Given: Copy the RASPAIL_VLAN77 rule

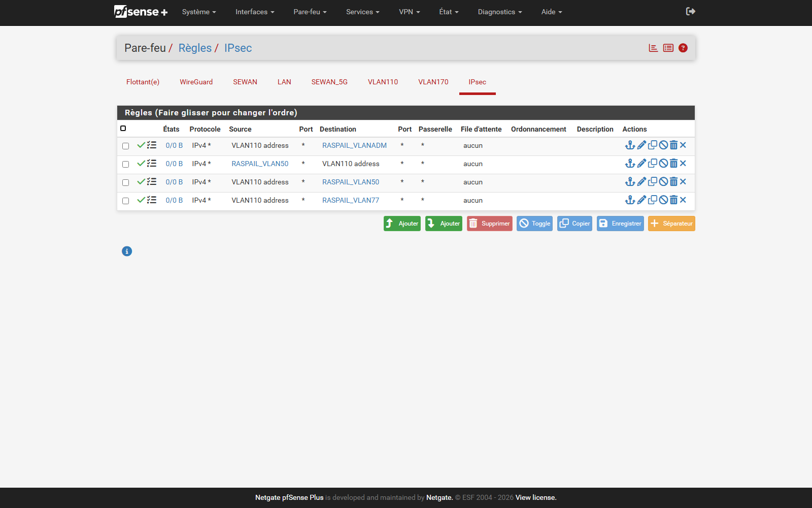Looking at the screenshot, I should pos(653,200).
